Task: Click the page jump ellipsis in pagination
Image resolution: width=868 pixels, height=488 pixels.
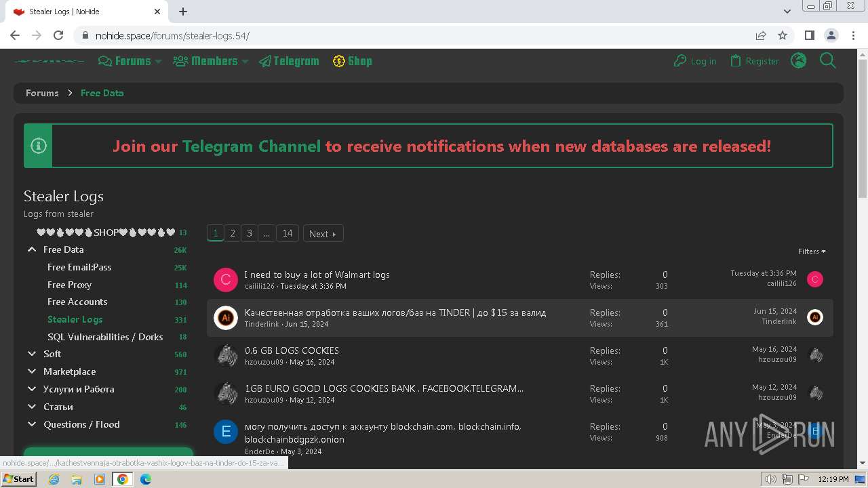Action: coord(267,233)
